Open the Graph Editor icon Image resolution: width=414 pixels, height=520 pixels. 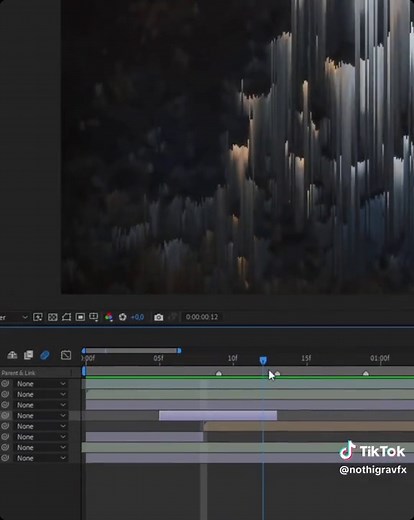coord(66,355)
